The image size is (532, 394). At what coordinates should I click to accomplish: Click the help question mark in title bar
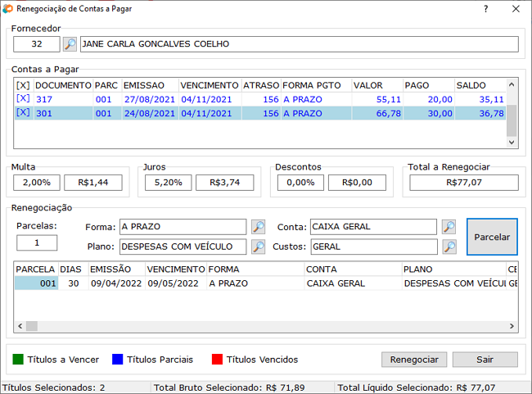click(x=485, y=9)
